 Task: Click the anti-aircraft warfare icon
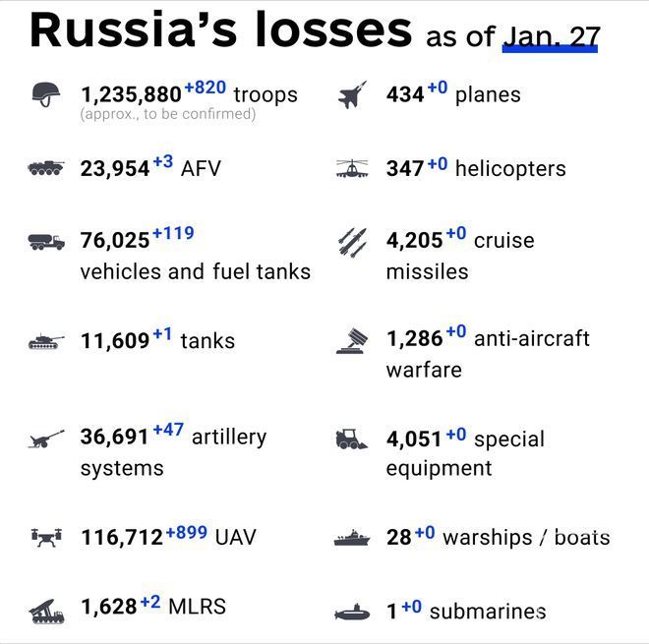point(352,340)
